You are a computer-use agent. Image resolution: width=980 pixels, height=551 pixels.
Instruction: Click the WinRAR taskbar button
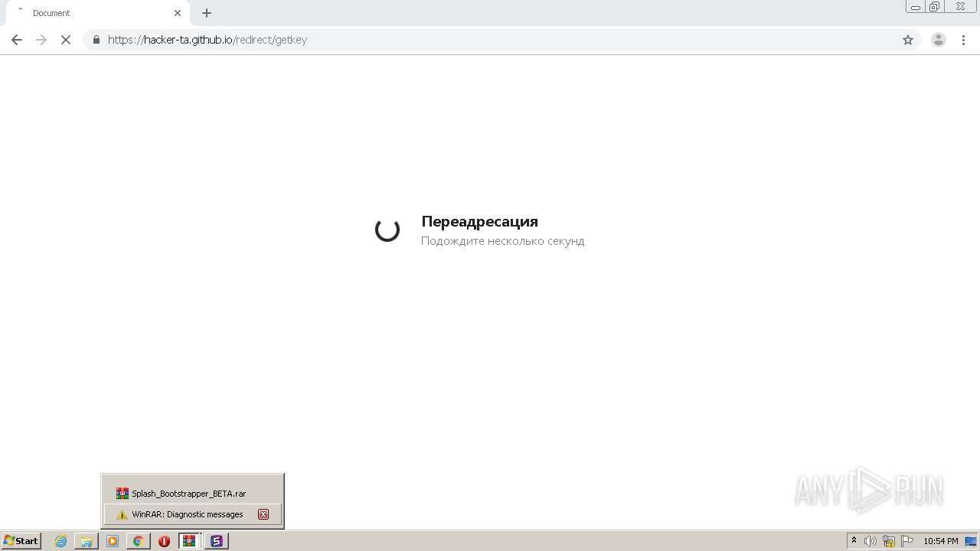(189, 541)
